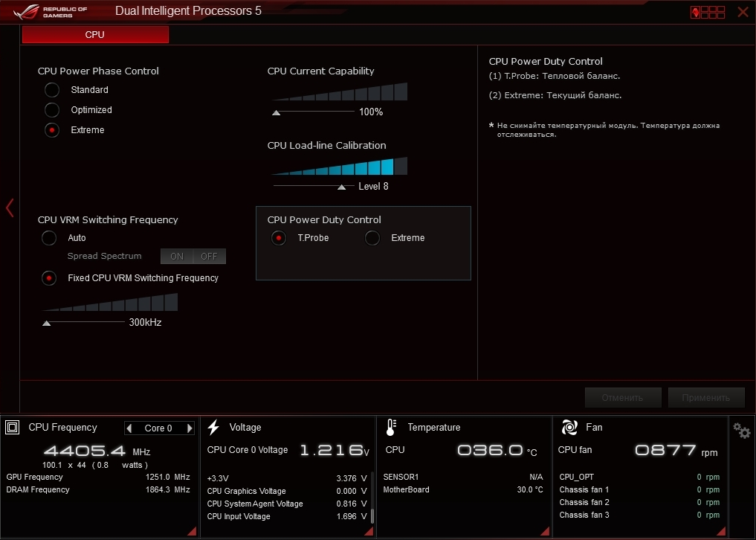Click the Temperature thermometer icon
756x540 pixels.
391,427
